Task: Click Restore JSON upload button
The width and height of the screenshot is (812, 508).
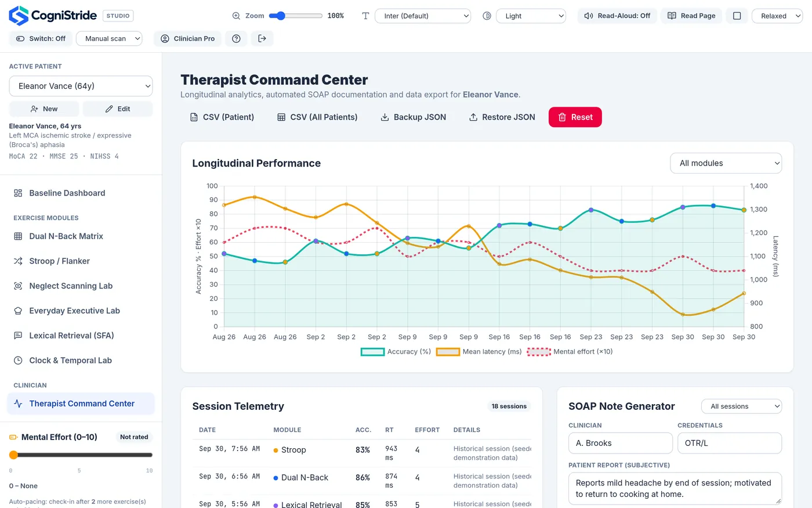Action: [502, 117]
